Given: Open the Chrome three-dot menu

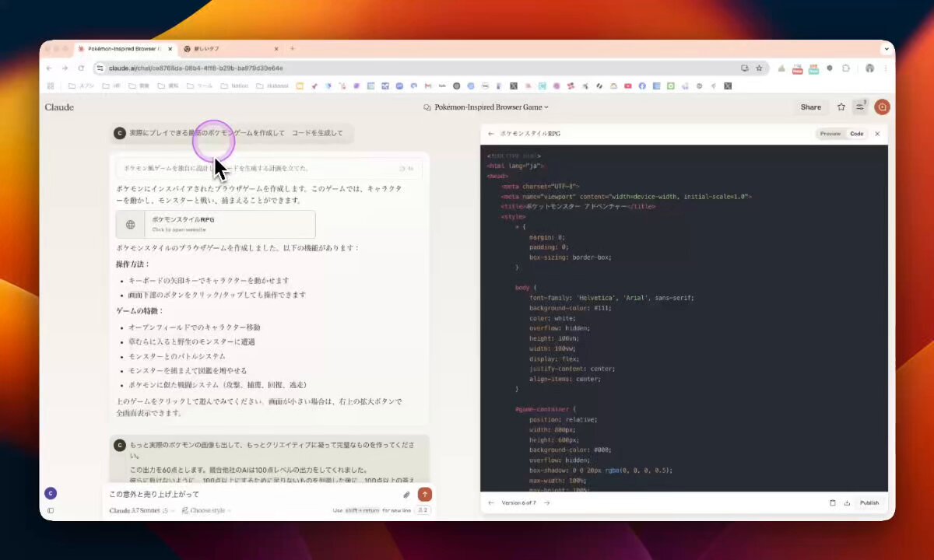Looking at the screenshot, I should [886, 68].
